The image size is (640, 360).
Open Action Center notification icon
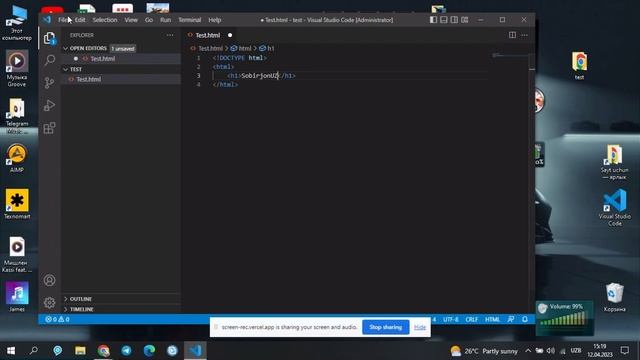point(624,350)
